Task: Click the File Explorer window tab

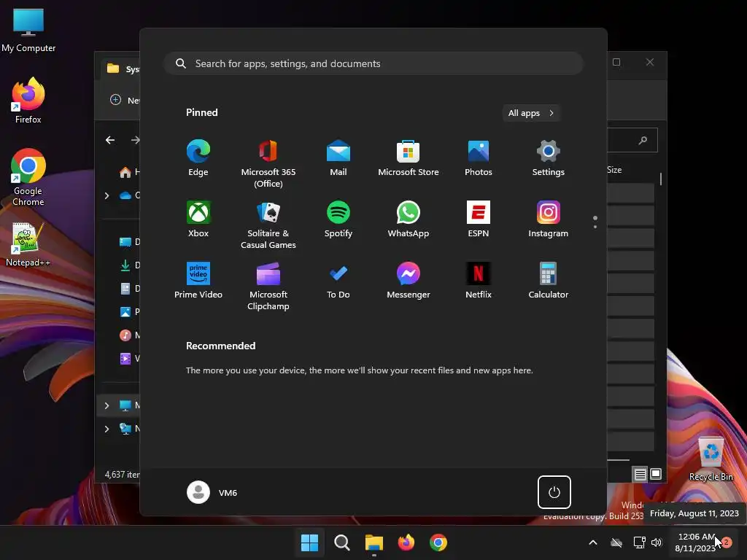Action: [120, 69]
